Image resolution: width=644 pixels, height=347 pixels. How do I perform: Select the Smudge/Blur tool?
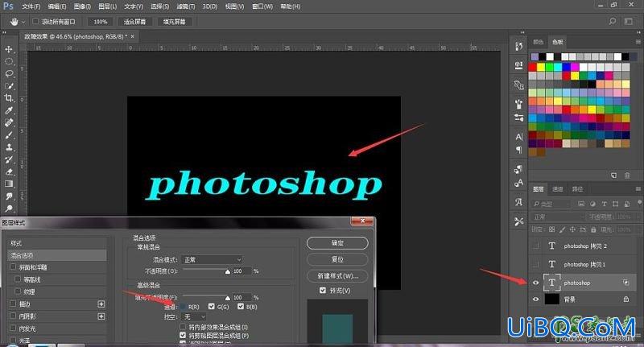point(9,196)
